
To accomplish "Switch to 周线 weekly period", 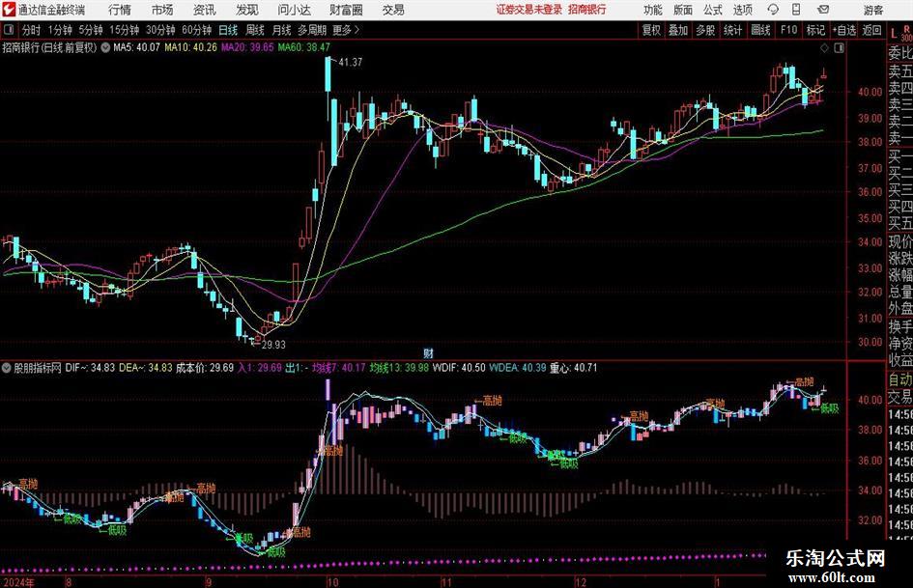I will (x=254, y=30).
